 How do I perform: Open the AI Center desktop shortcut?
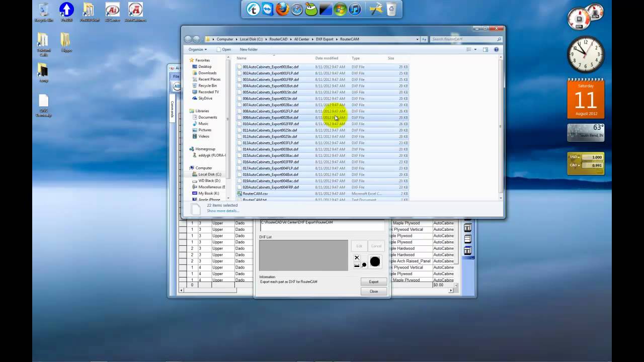pos(112,12)
